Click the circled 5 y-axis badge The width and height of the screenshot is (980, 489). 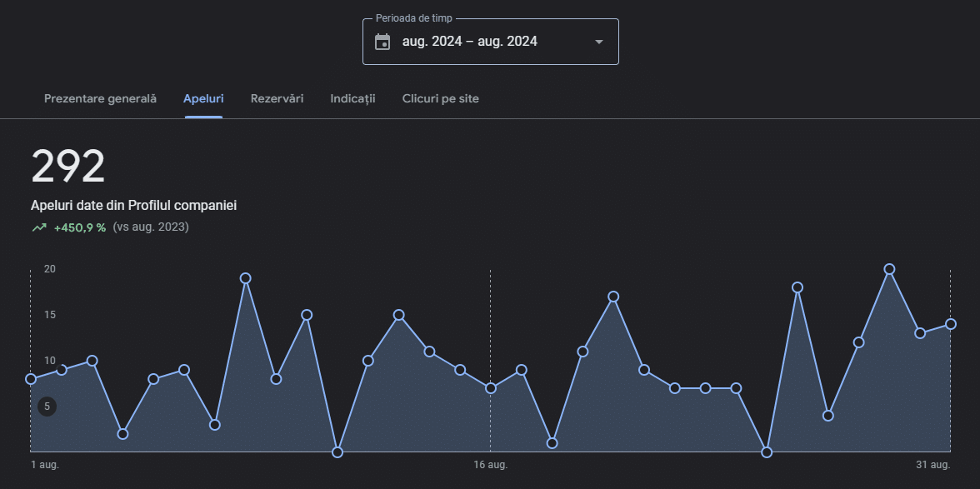(x=47, y=407)
